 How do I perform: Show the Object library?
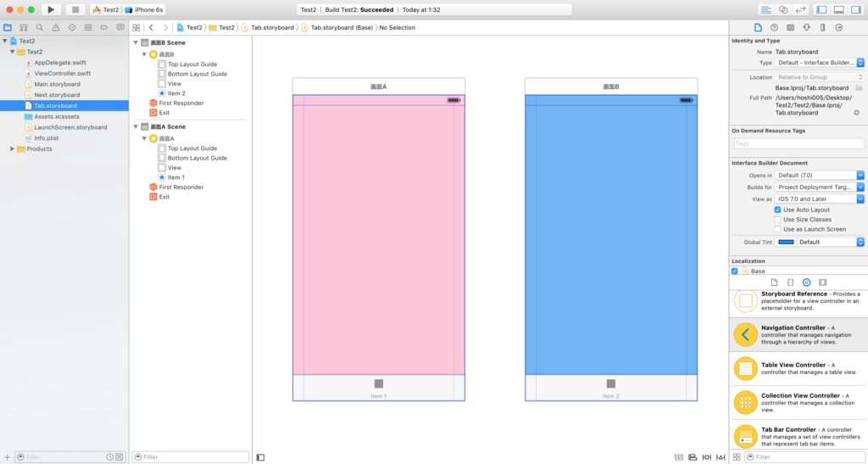tap(807, 282)
